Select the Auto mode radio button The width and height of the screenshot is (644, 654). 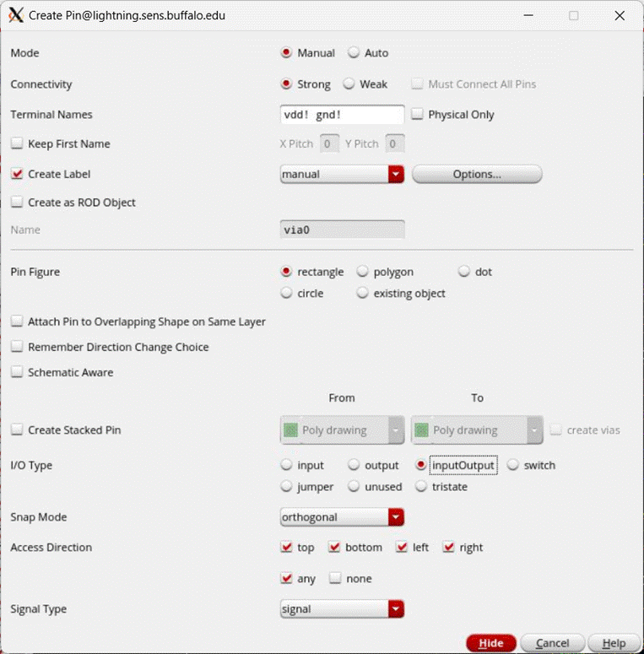[x=354, y=53]
